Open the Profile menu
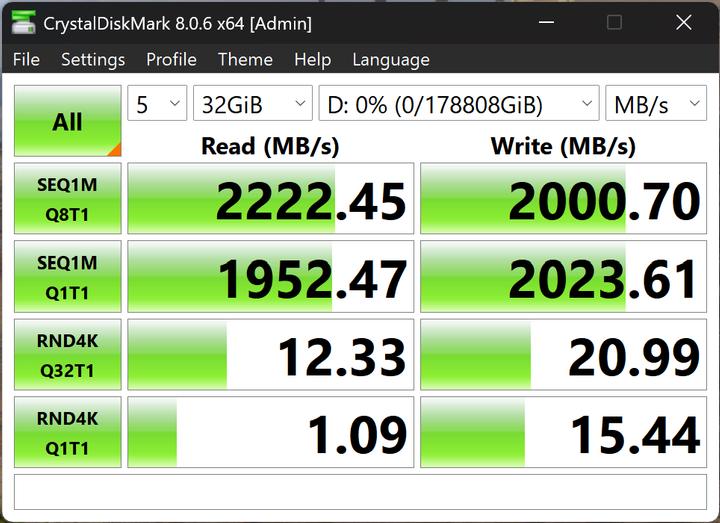This screenshot has width=720, height=523. 171,59
